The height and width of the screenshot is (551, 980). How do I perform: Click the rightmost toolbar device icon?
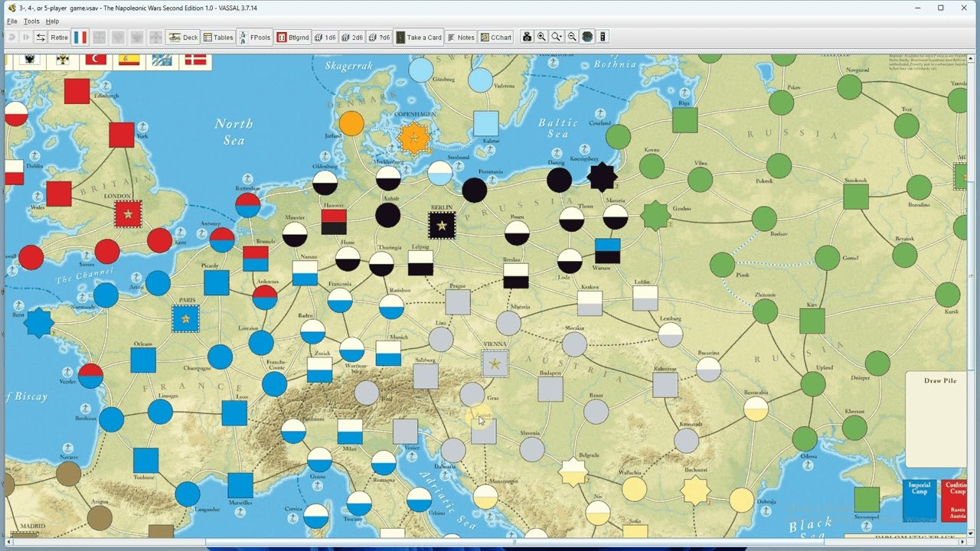[x=603, y=37]
